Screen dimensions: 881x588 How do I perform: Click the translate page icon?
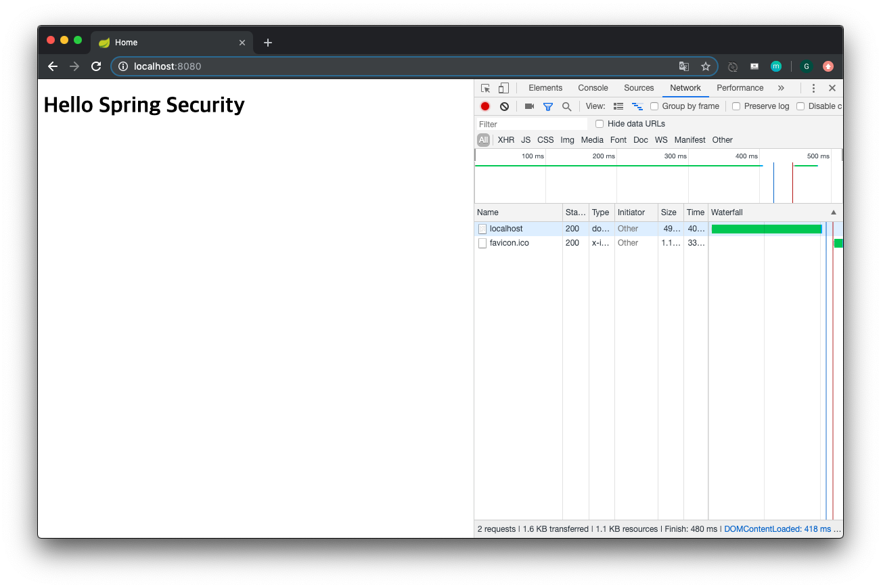coord(684,66)
